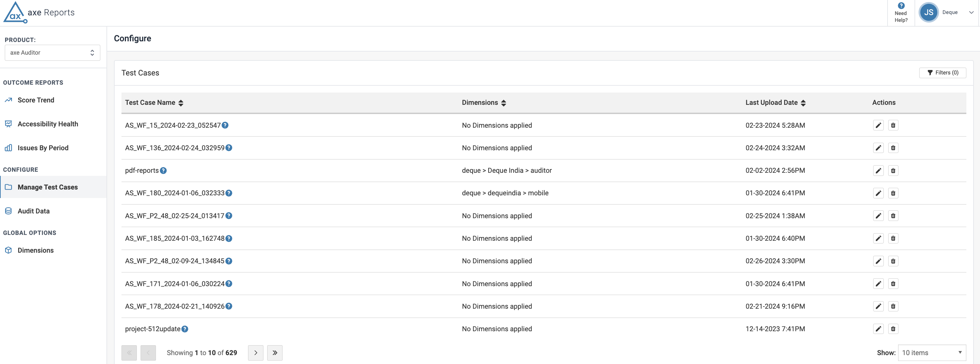Sort table by Dimensions column
The width and height of the screenshot is (980, 364).
click(503, 103)
